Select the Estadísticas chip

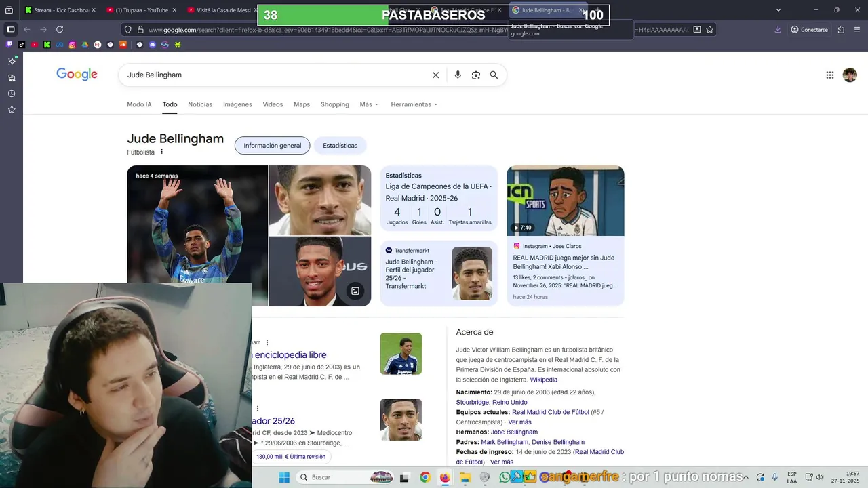340,146
